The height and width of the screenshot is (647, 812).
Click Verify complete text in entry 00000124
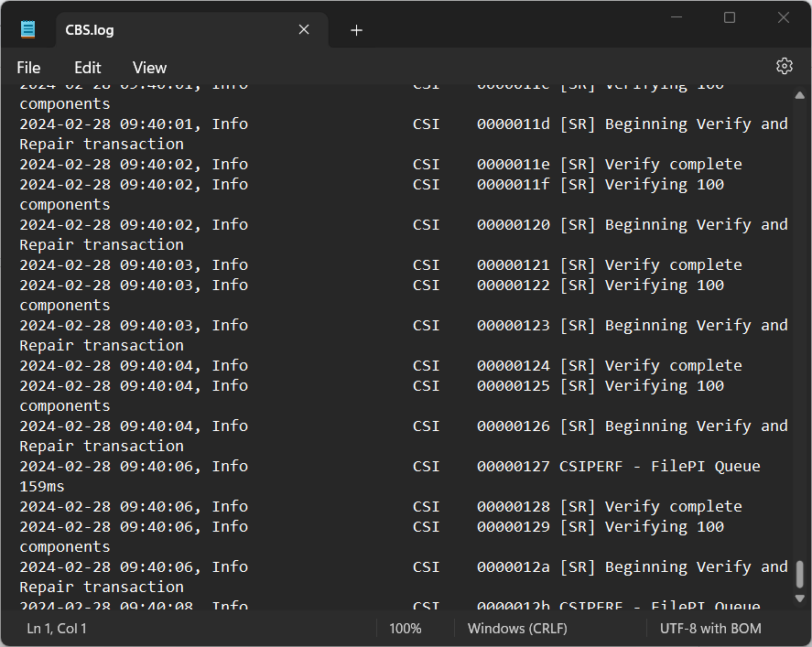point(673,365)
